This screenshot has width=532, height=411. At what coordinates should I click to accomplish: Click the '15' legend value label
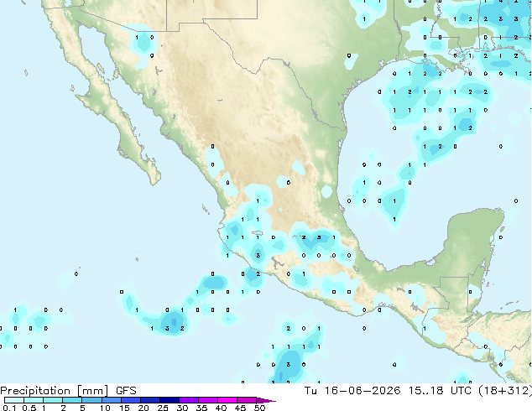tap(124, 408)
